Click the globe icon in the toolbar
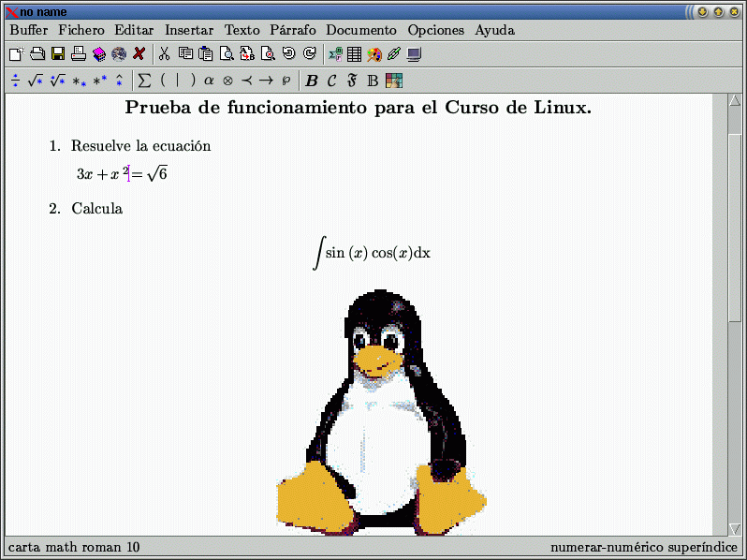747x560 pixels. click(x=119, y=54)
